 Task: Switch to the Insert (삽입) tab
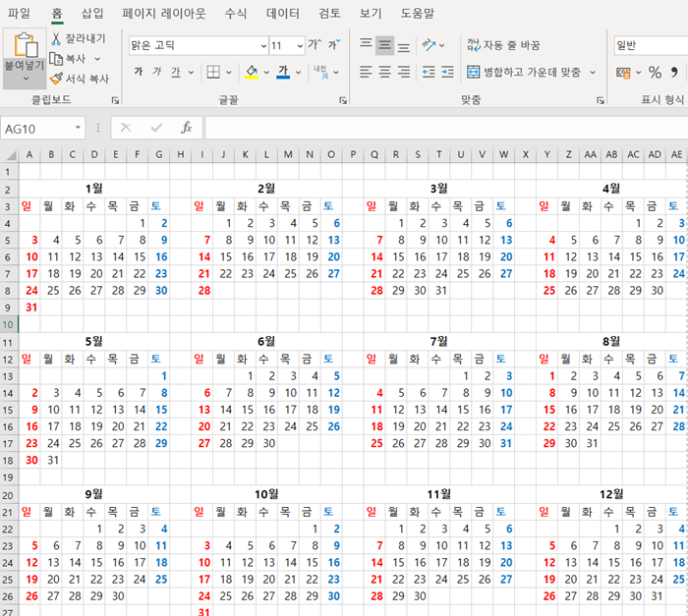coord(92,13)
